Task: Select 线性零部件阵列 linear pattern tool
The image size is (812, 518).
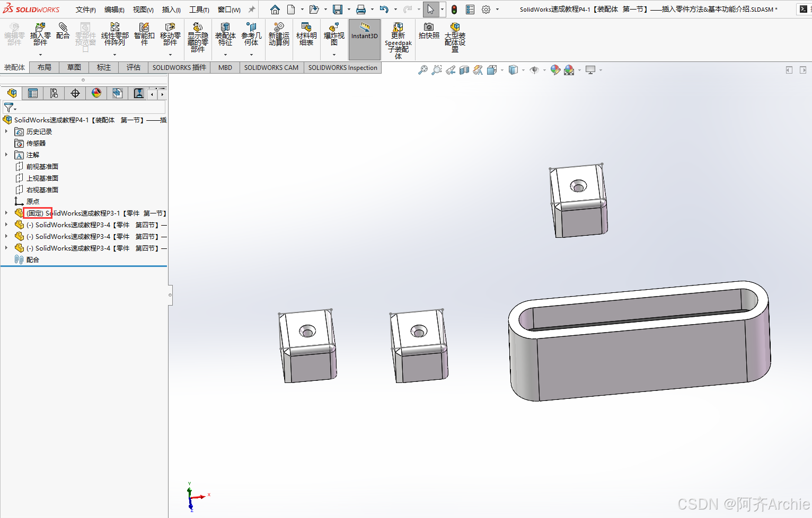Action: pyautogui.click(x=114, y=34)
